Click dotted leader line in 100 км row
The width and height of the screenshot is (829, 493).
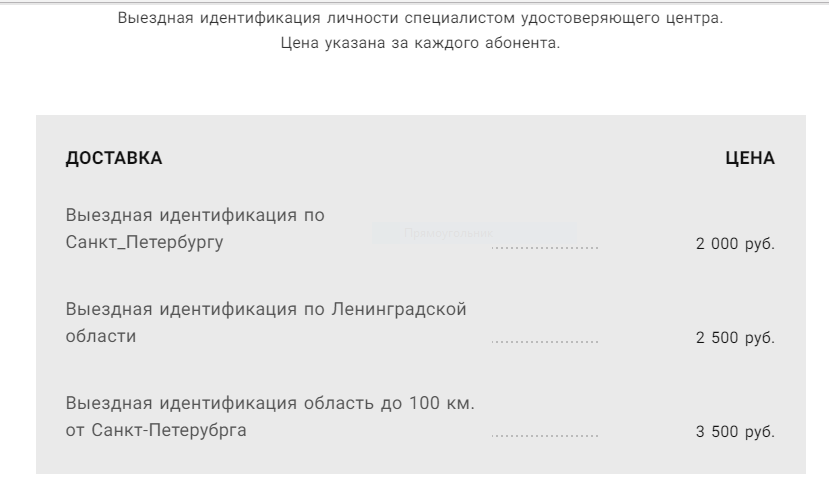click(x=545, y=436)
